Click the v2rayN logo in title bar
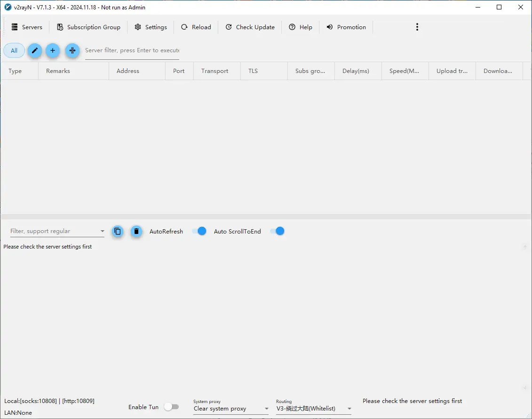 click(8, 7)
